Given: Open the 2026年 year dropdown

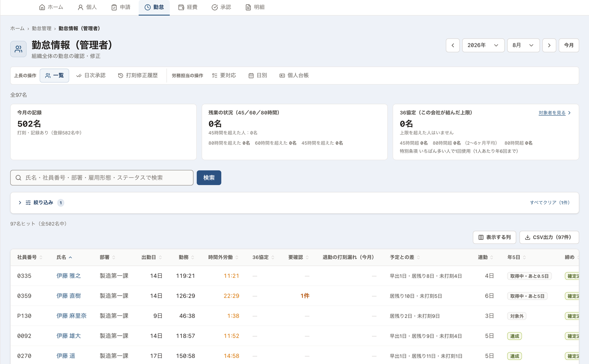Looking at the screenshot, I should (x=483, y=45).
